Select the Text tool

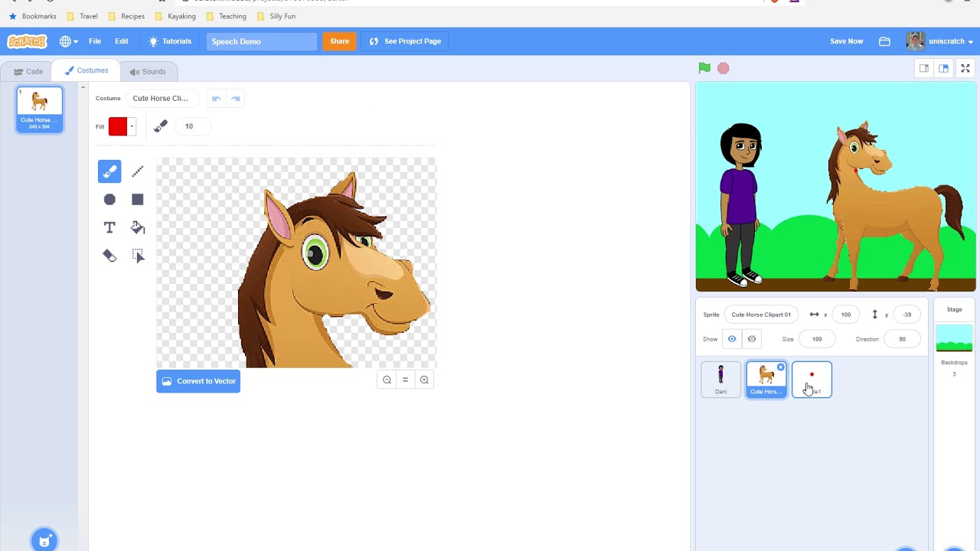pos(109,227)
